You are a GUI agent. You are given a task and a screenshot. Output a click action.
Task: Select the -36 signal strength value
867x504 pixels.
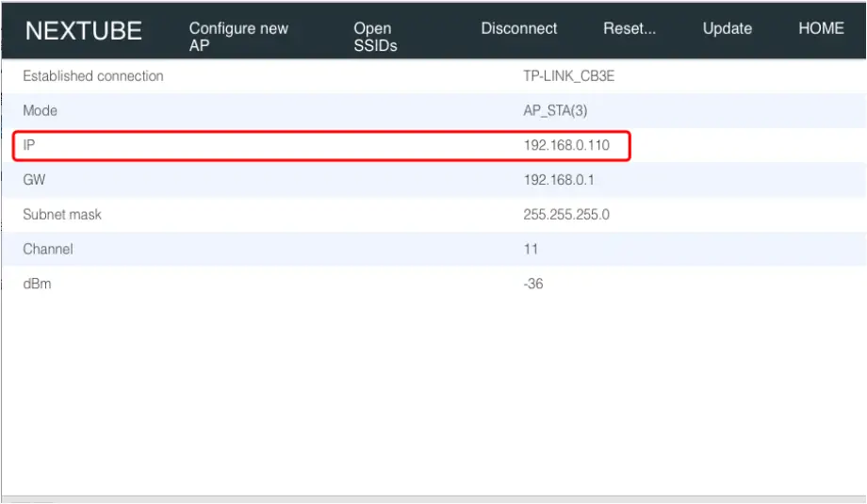click(533, 284)
